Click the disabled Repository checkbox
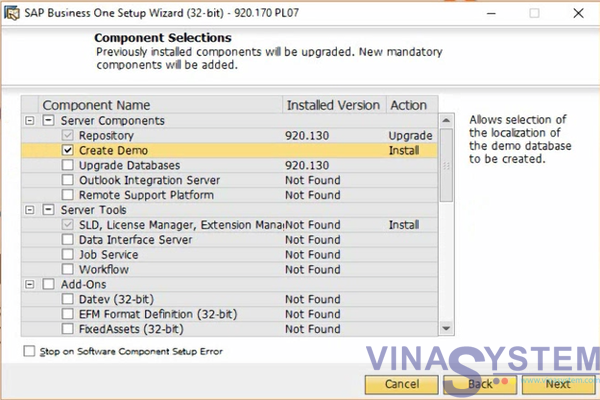The width and height of the screenshot is (600, 400). (67, 136)
